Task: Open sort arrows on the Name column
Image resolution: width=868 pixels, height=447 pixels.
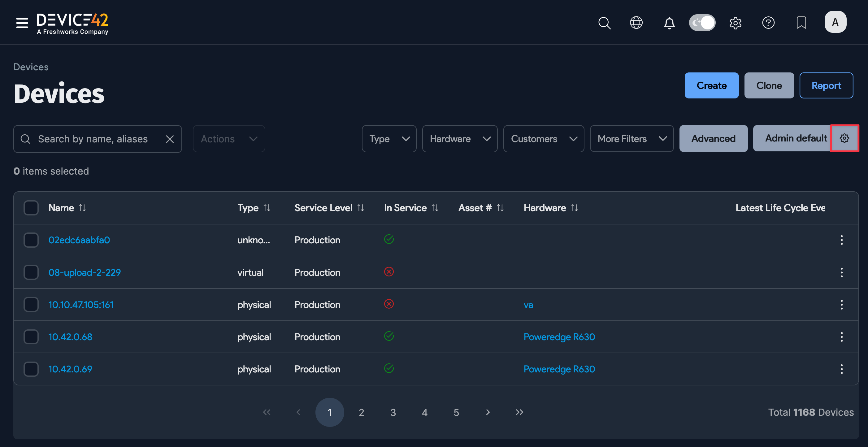Action: point(83,208)
